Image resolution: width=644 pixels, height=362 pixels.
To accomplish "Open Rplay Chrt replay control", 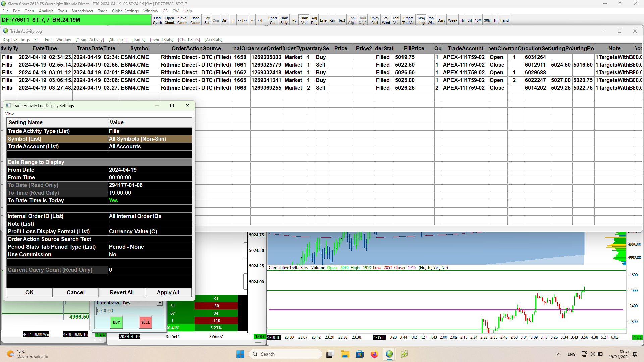I will [x=374, y=20].
